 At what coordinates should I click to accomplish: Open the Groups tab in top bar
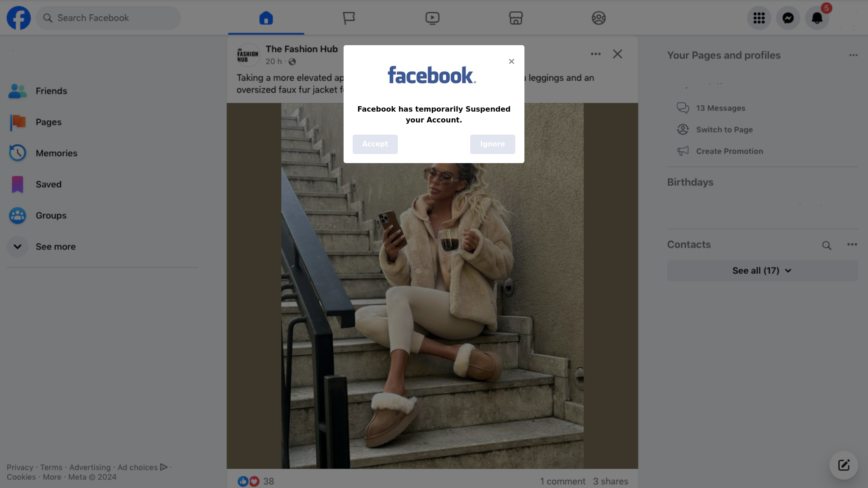pos(599,18)
